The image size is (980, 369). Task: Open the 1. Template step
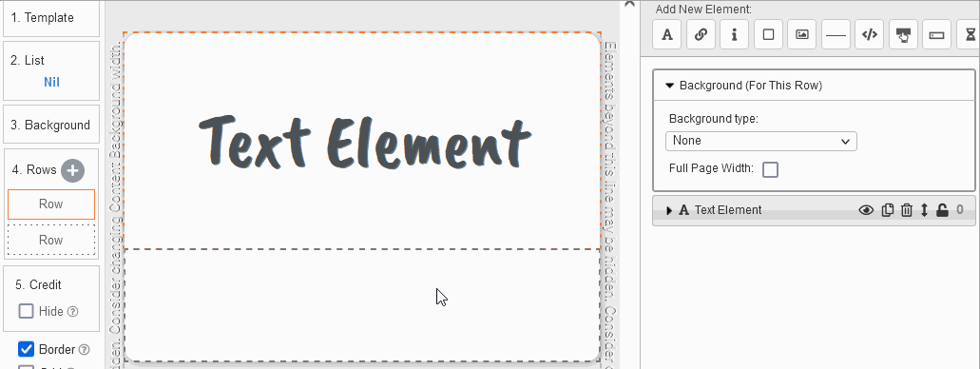point(51,18)
